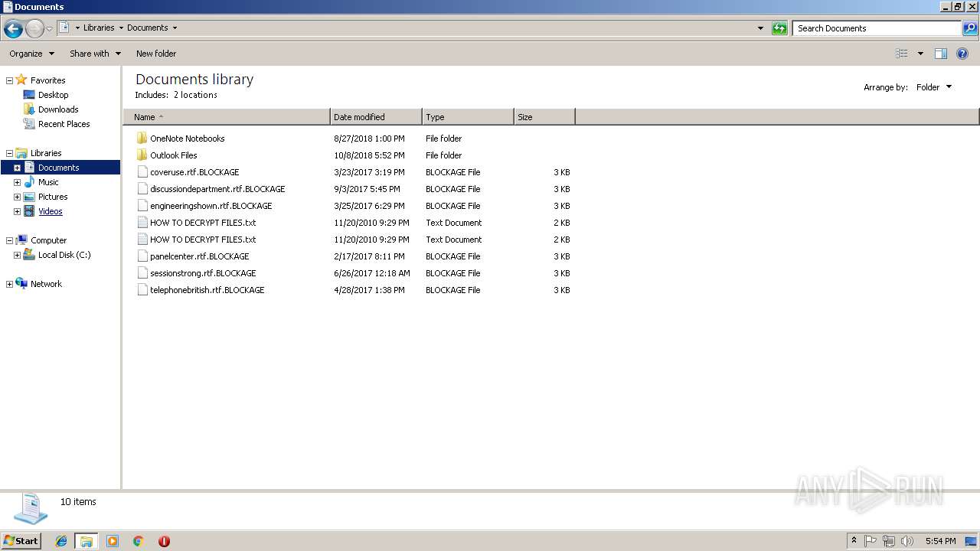Viewport: 980px width, 551px height.
Task: Click the Change your view icon
Action: pyautogui.click(x=902, y=54)
